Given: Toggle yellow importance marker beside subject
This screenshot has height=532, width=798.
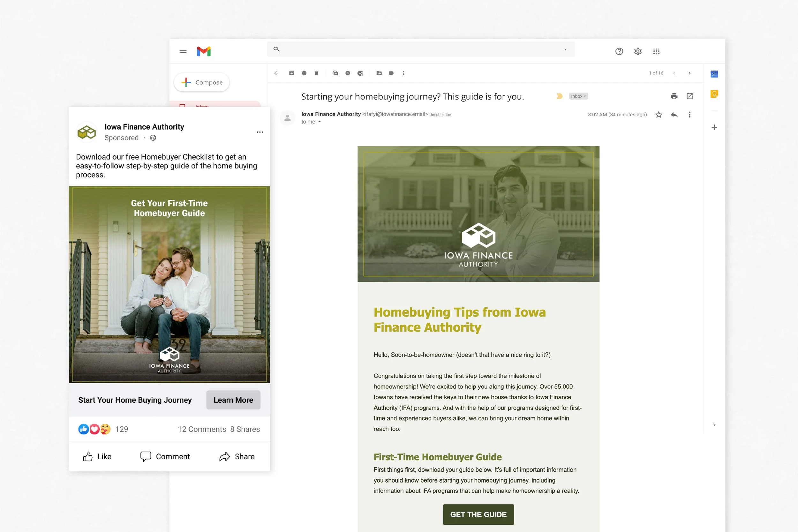Looking at the screenshot, I should pyautogui.click(x=560, y=96).
